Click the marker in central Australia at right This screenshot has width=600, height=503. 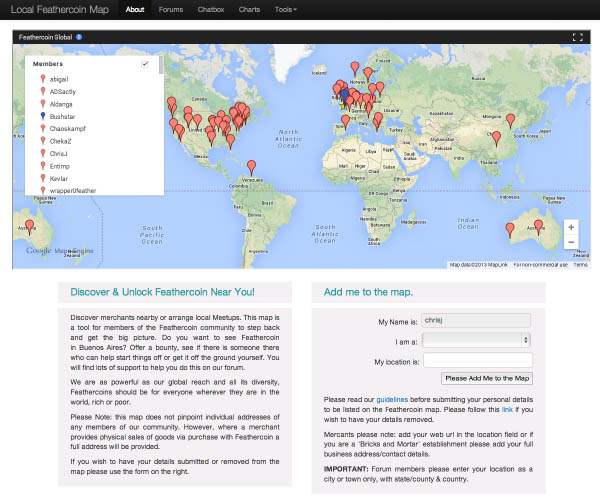[538, 227]
